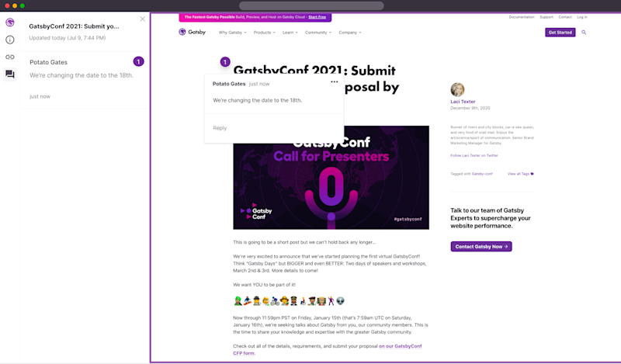621x364 pixels.
Task: Open the Documentation link
Action: (x=522, y=17)
